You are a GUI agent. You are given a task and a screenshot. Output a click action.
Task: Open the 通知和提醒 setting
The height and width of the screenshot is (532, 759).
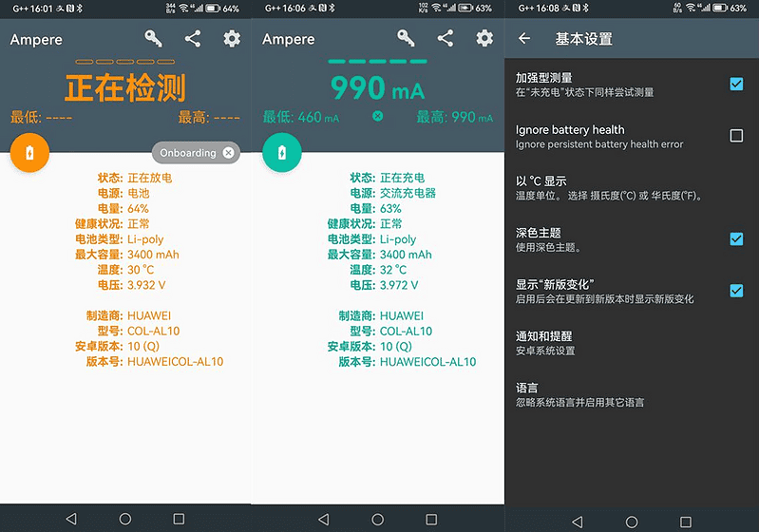[x=632, y=343]
